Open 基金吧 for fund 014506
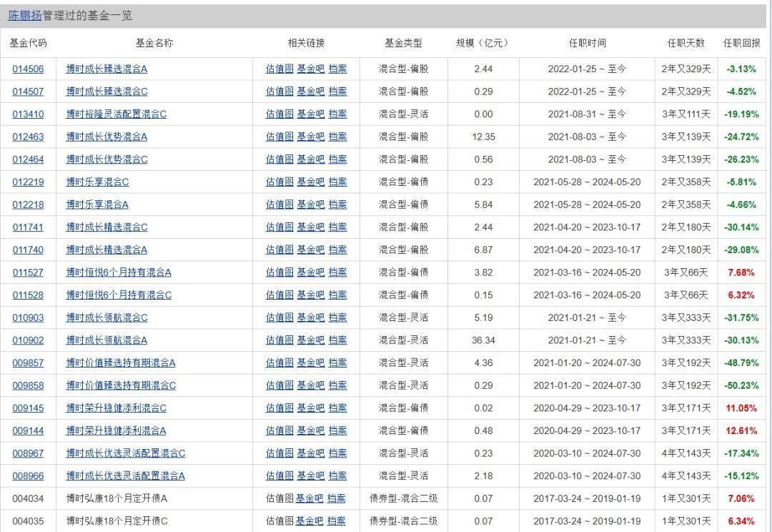Viewport: 772px width, 532px height. (x=311, y=69)
